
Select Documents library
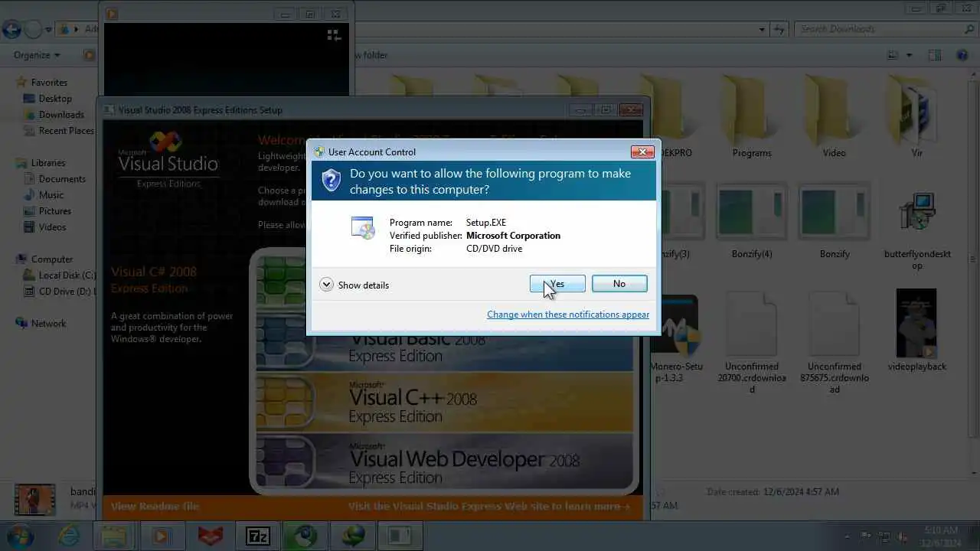coord(62,178)
